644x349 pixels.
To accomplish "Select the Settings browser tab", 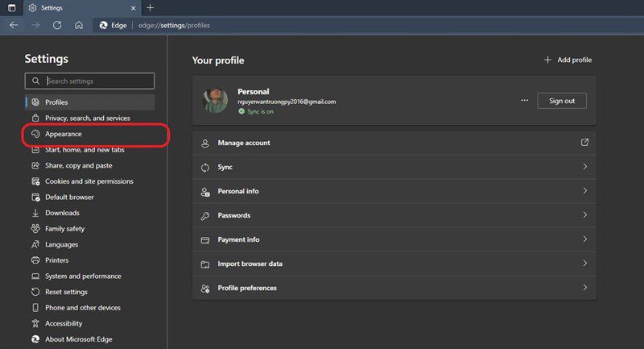I will point(82,8).
